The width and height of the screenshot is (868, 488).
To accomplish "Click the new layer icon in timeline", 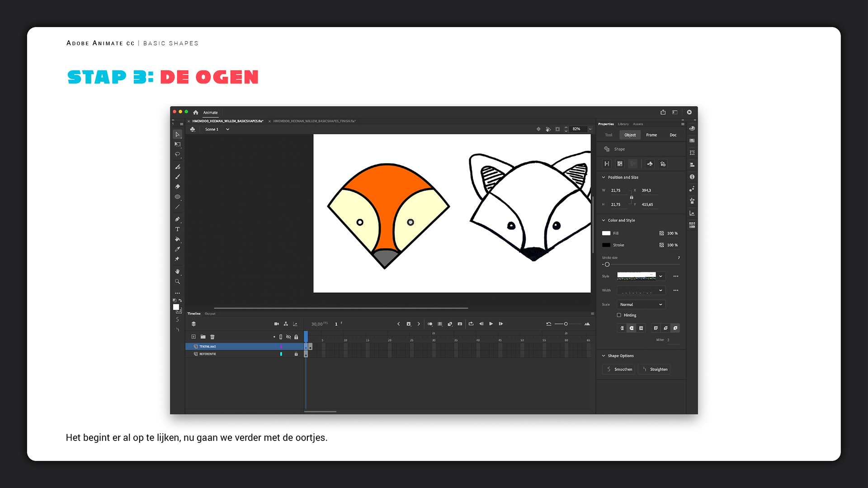I will pyautogui.click(x=193, y=337).
